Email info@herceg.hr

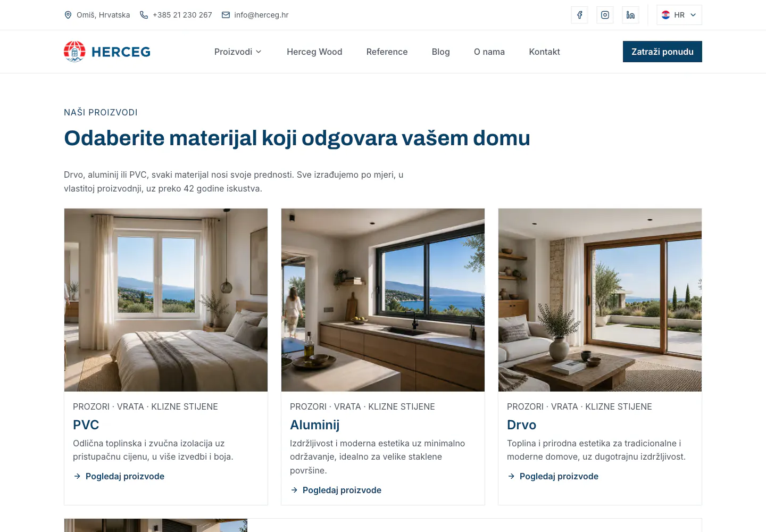point(261,15)
